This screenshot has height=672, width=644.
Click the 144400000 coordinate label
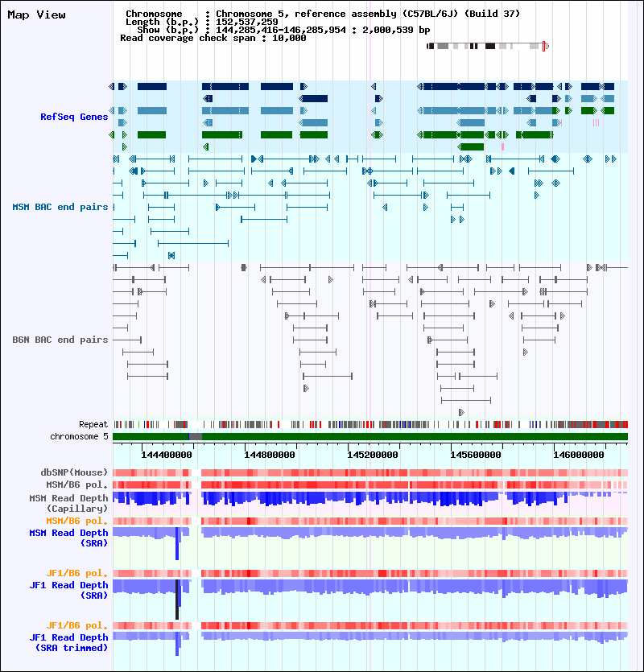(x=167, y=455)
